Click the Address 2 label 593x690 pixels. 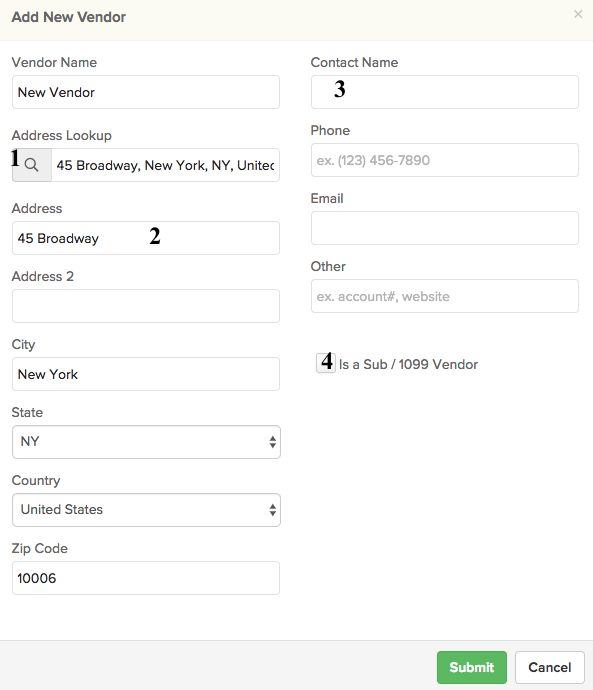click(43, 276)
